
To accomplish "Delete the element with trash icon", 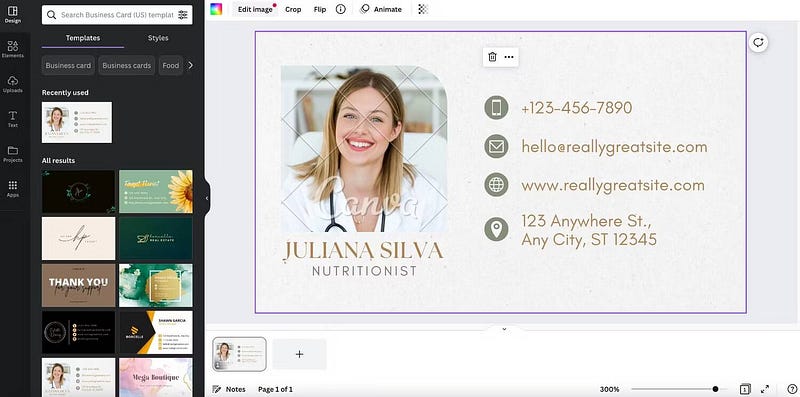I will tap(492, 57).
